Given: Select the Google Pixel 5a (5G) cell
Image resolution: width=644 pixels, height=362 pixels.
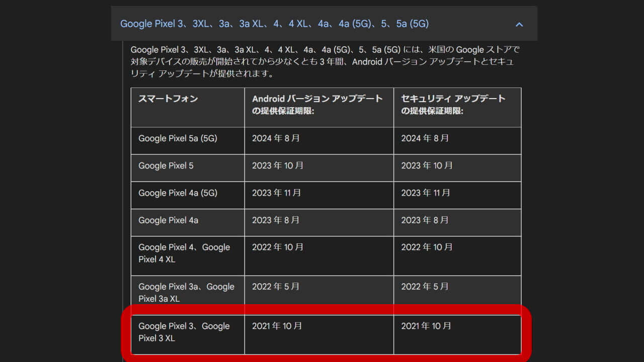Looking at the screenshot, I should click(178, 138).
